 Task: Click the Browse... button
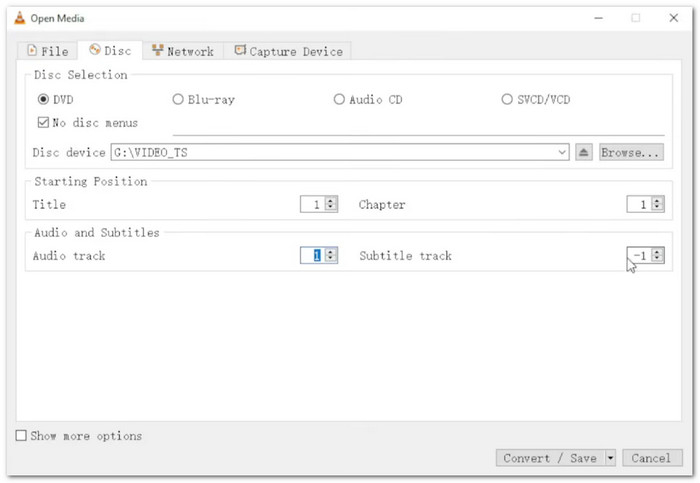coord(631,152)
